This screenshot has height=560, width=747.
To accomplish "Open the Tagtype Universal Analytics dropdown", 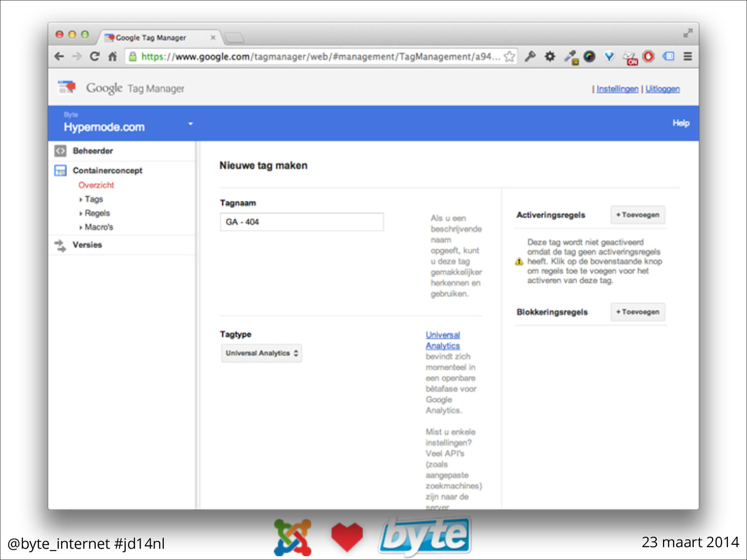I will [261, 353].
